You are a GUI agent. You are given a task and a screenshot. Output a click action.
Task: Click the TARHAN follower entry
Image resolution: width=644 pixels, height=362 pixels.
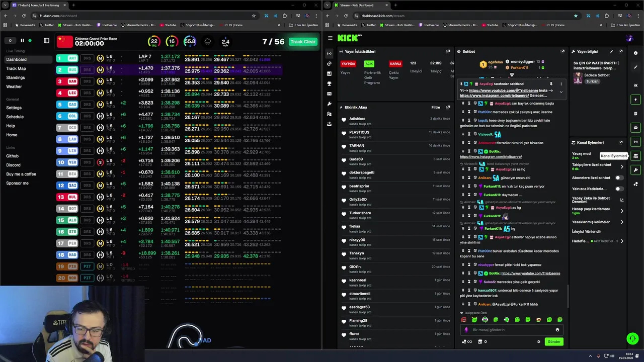tap(395, 147)
